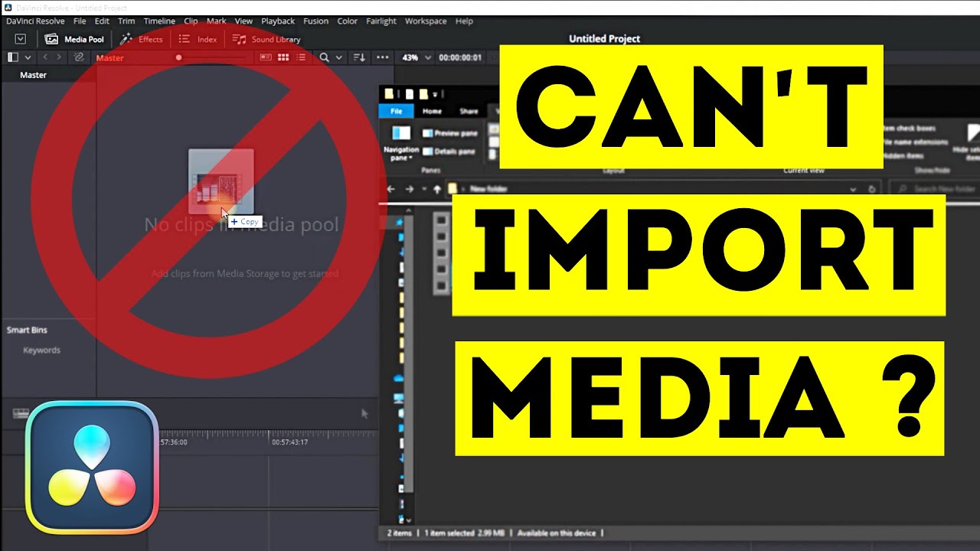Switch media pool to thumbnail view
This screenshot has height=551, width=980.
pyautogui.click(x=283, y=57)
